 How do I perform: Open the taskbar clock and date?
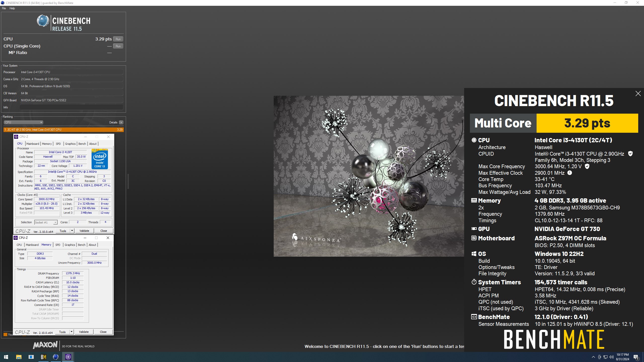point(622,357)
